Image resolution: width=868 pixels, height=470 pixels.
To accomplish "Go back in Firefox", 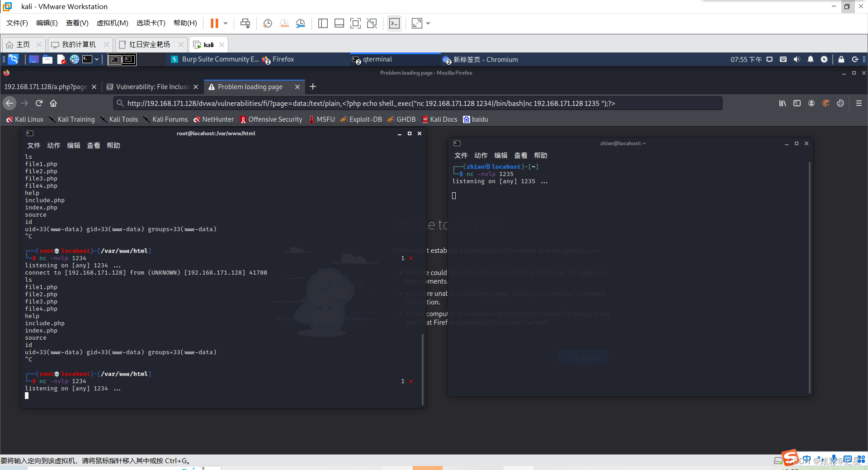I will (9, 103).
